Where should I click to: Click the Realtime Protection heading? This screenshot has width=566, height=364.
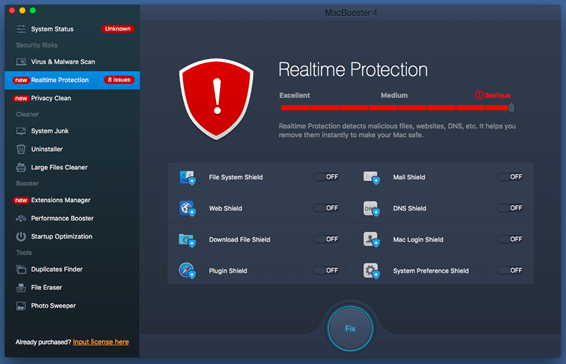pyautogui.click(x=353, y=70)
